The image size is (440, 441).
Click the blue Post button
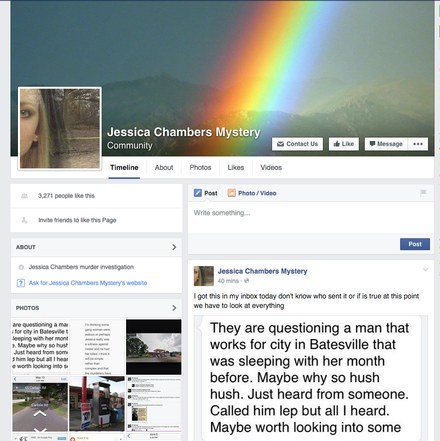click(415, 244)
